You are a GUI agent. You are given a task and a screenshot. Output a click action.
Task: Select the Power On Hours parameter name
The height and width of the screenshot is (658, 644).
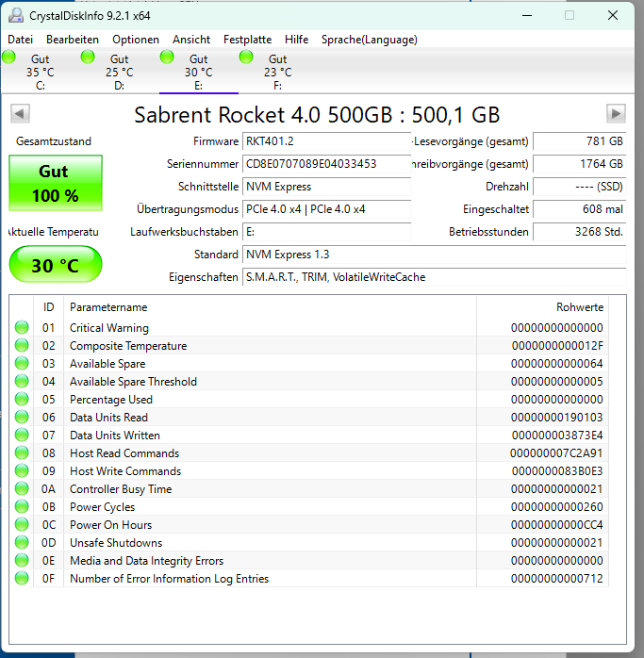pyautogui.click(x=111, y=524)
